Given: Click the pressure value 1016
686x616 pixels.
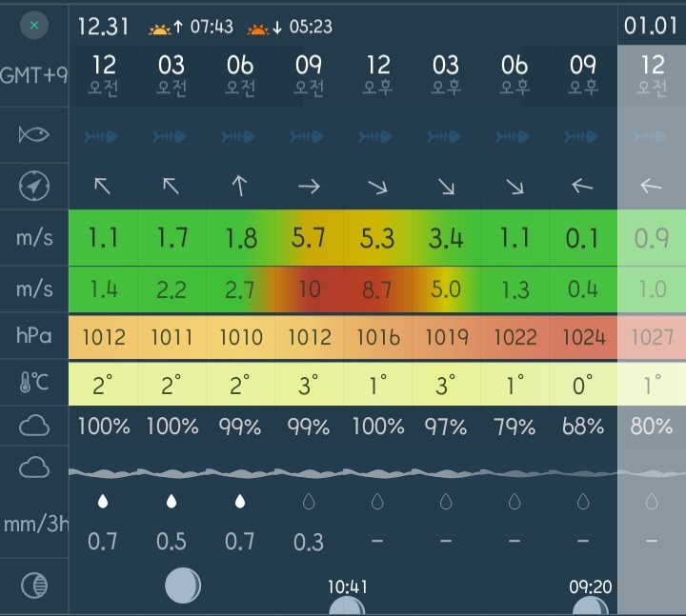Looking at the screenshot, I should [x=378, y=337].
